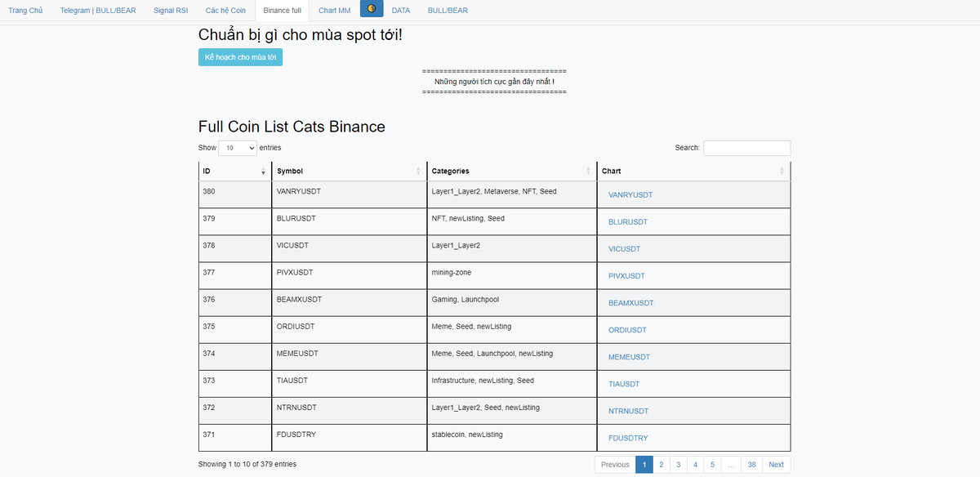Open ORDIUSDT chart link

pyautogui.click(x=627, y=330)
